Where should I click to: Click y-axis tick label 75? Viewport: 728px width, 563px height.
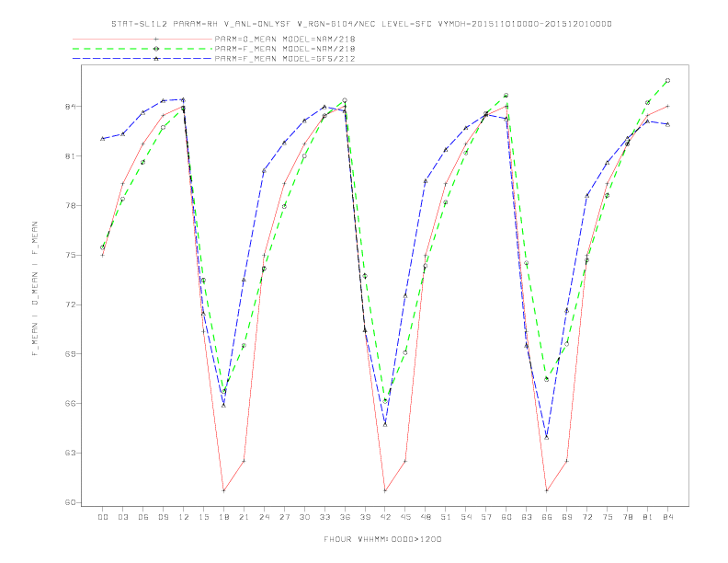71,256
